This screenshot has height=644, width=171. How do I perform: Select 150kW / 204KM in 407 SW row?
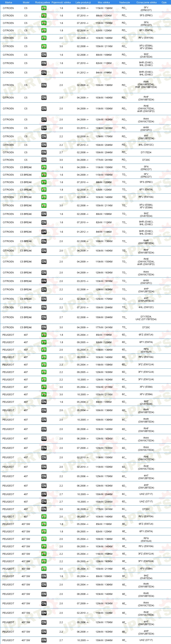pyautogui.click(x=104, y=640)
